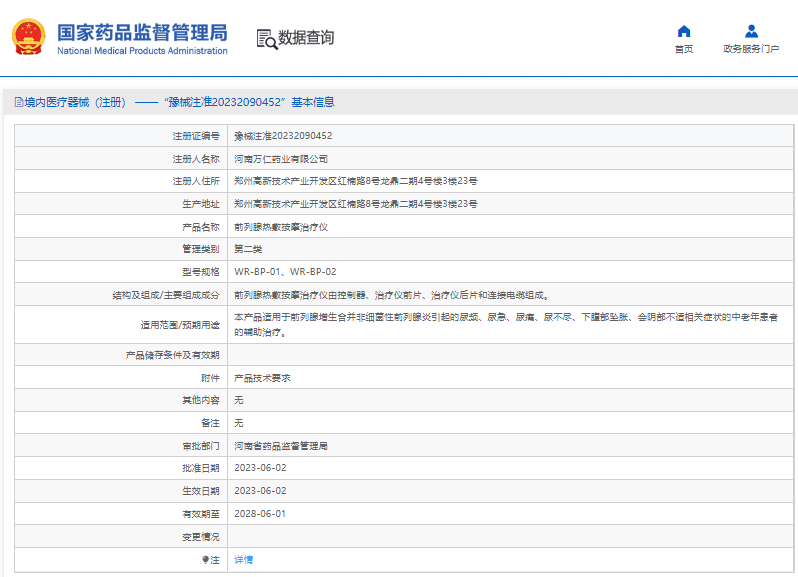Viewport: 798px width, 577px height.
Task: Click 2023-06-02 in 生效日期 row
Action: pyautogui.click(x=260, y=491)
